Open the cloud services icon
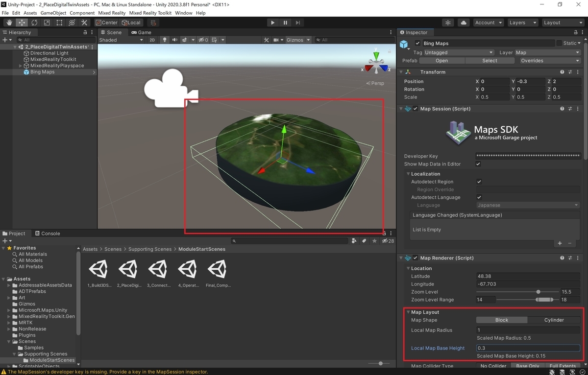 (464, 23)
